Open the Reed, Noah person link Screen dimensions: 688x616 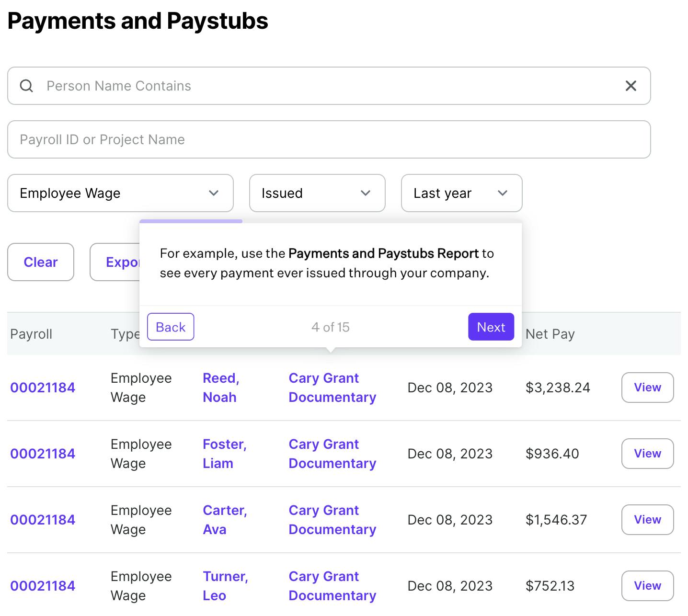click(x=220, y=388)
